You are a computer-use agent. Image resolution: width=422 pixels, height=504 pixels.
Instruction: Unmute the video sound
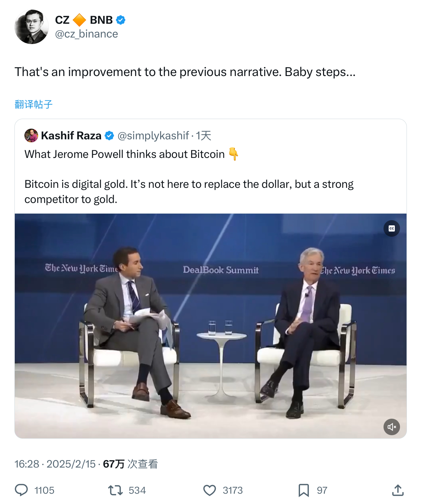pyautogui.click(x=391, y=427)
